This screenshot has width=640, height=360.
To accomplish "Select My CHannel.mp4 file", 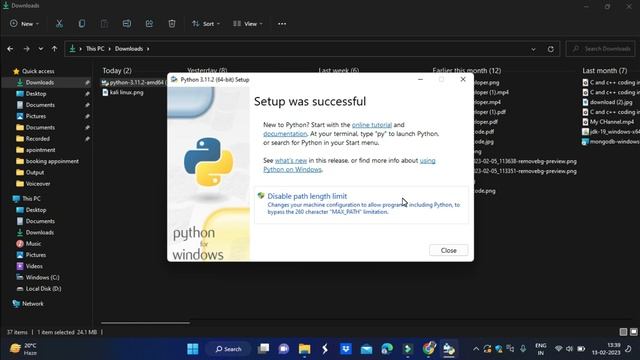I will tap(611, 122).
